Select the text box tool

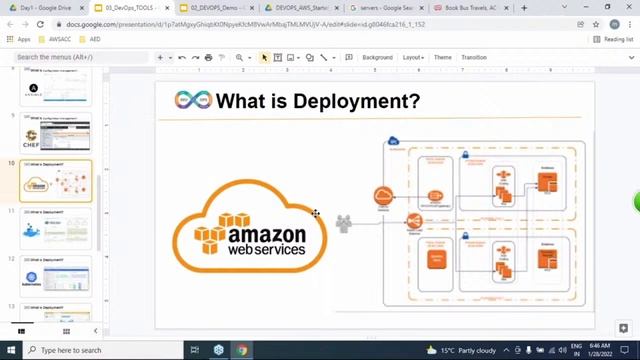click(278, 58)
